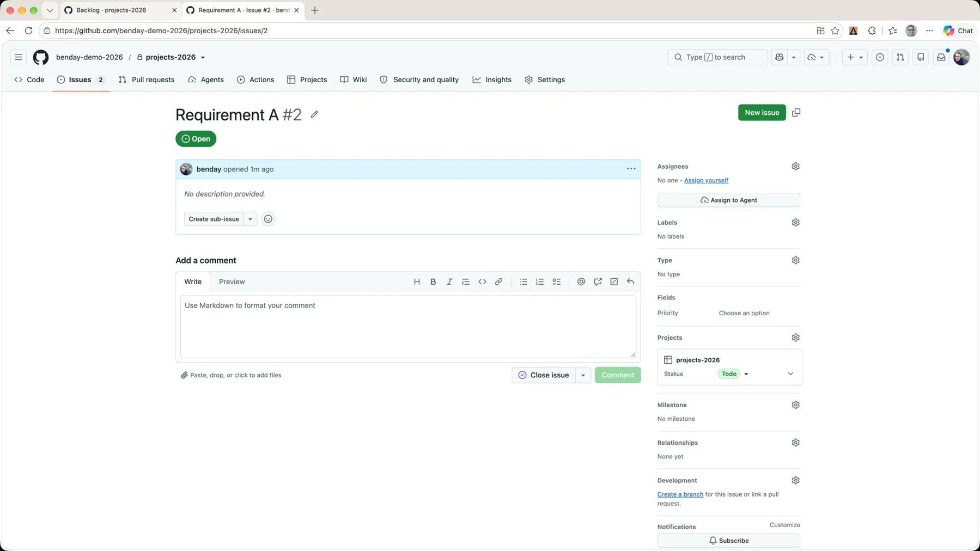
Task: Add a link in comment toolbar
Action: tap(498, 281)
